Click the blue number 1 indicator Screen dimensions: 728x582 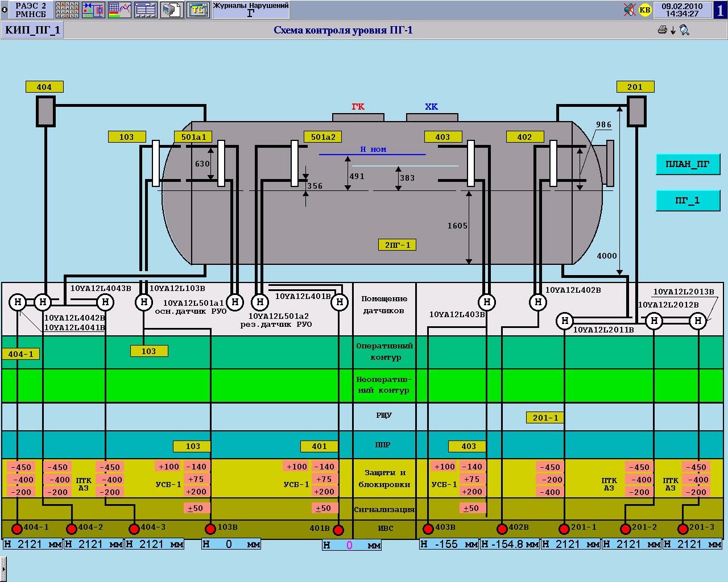(x=720, y=10)
